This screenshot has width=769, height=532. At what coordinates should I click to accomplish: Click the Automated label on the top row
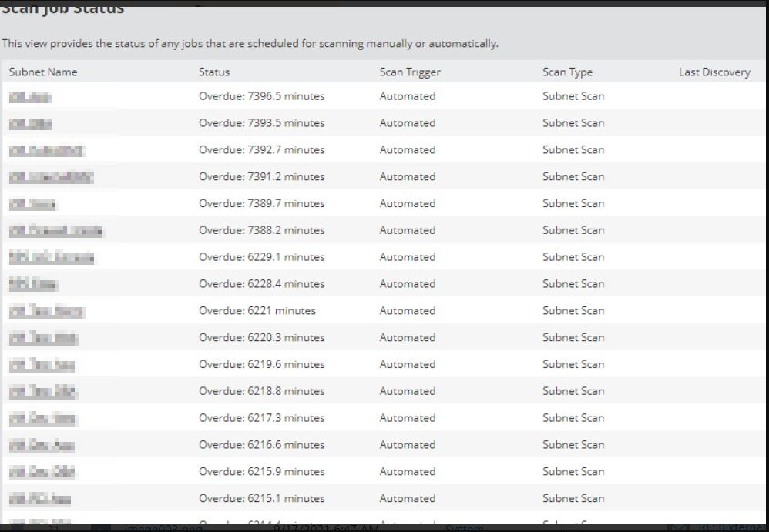407,95
